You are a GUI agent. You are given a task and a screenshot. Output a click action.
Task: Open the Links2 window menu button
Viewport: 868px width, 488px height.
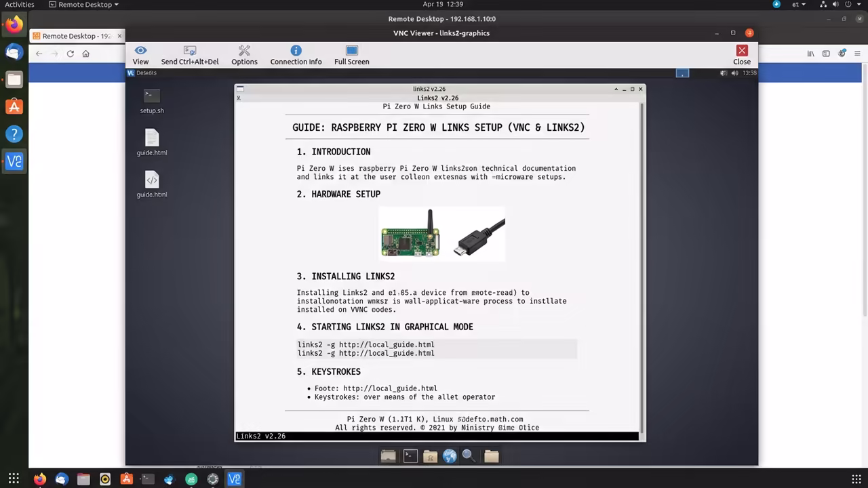pyautogui.click(x=239, y=89)
